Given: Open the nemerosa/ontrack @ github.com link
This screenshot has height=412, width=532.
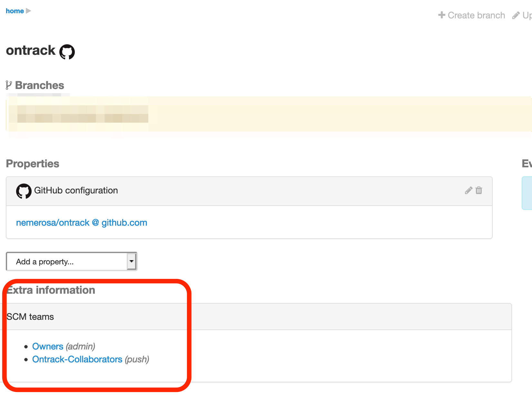Looking at the screenshot, I should (x=82, y=223).
